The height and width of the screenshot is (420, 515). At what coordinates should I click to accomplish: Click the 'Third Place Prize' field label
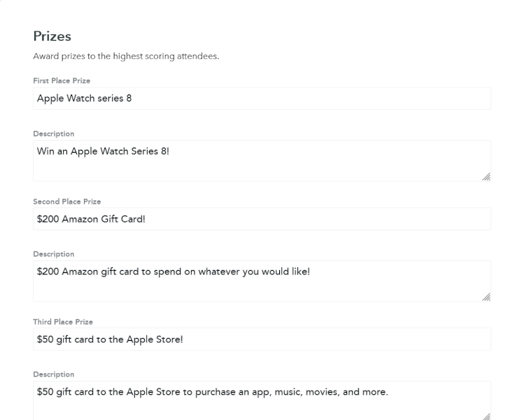[63, 322]
